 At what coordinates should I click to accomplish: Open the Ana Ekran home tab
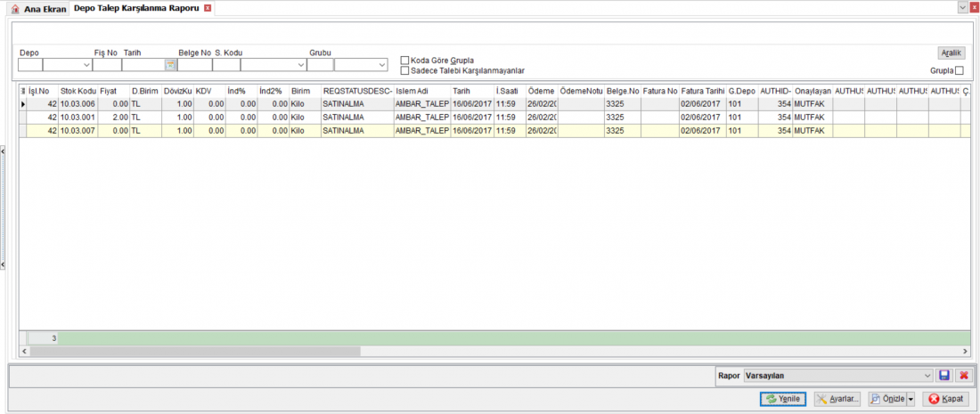click(38, 10)
